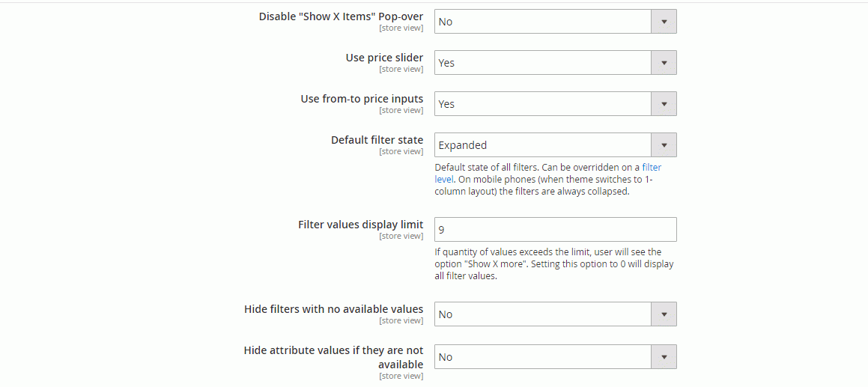
Task: Click the help text about "Show X more" option
Action: coord(553,264)
